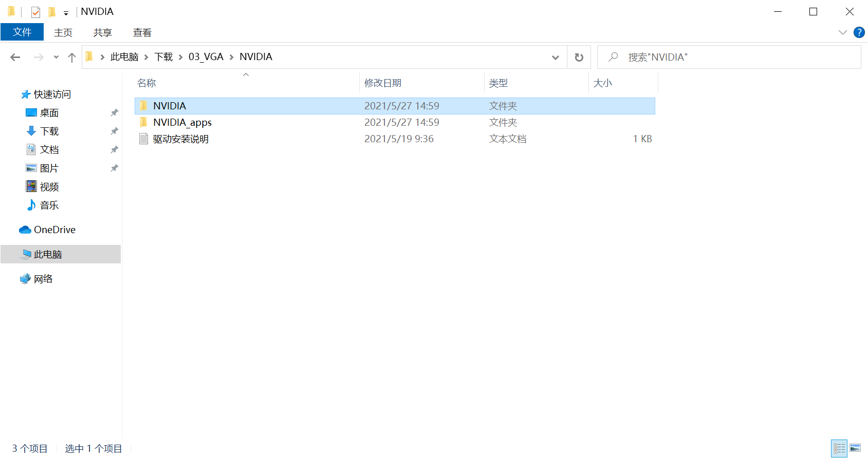Switch to the 主页 ribbon tab

coord(63,32)
